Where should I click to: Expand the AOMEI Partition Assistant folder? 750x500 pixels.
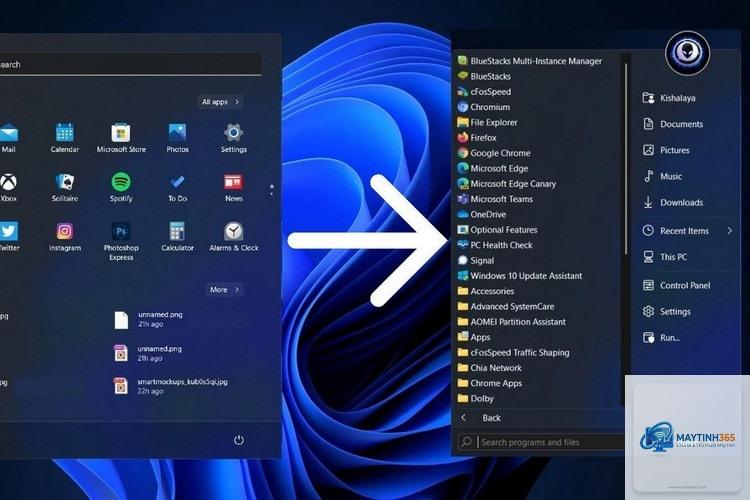click(511, 321)
